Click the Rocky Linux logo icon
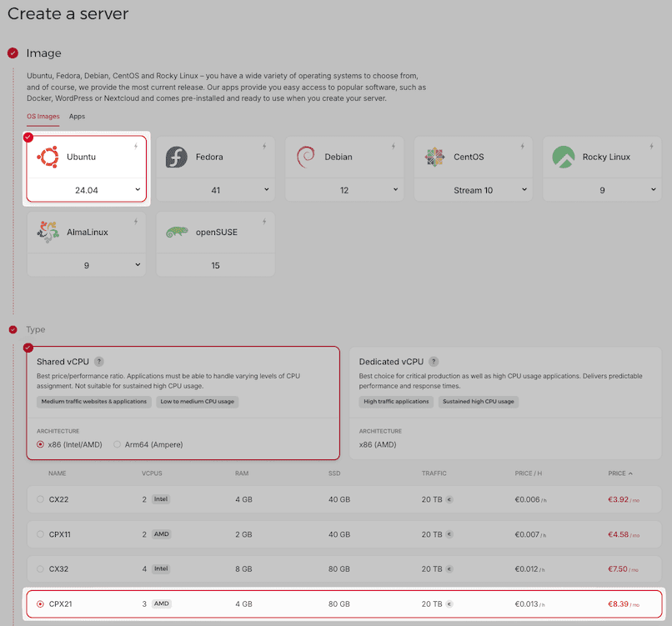 click(x=563, y=157)
